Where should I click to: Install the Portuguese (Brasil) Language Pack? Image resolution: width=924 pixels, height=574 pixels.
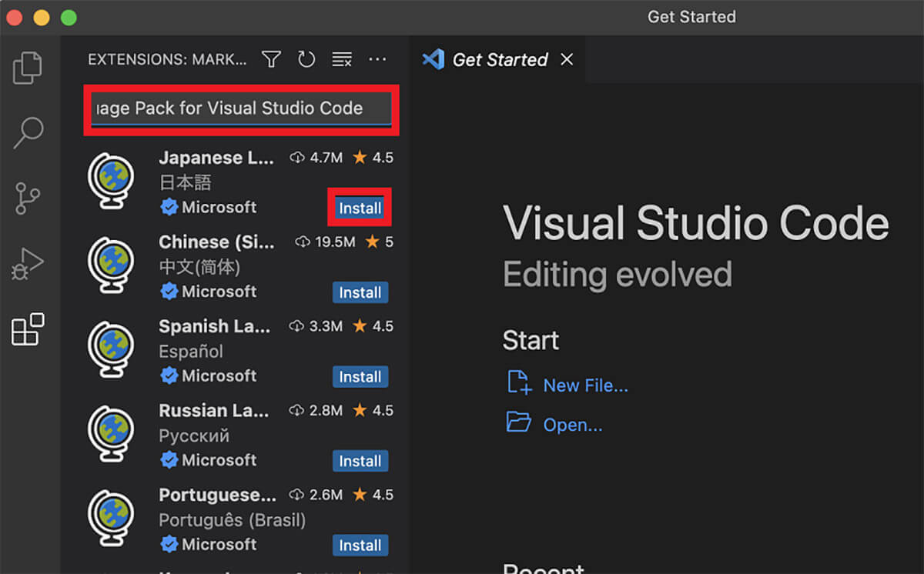360,545
